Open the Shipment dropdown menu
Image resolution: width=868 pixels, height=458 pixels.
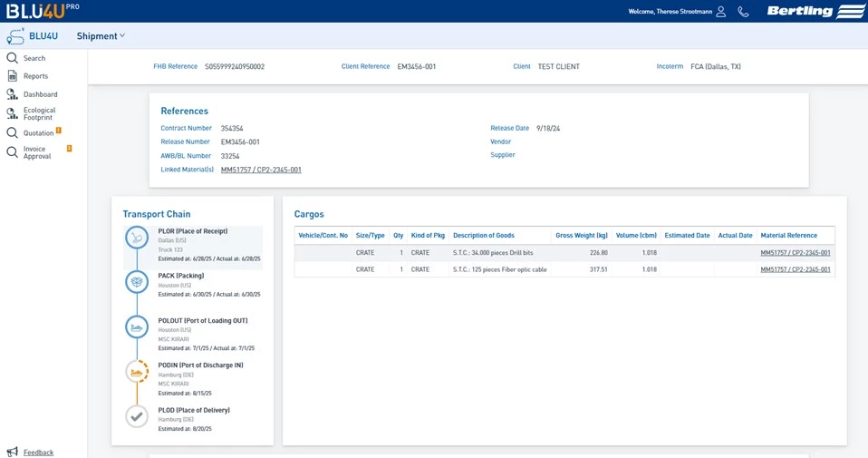[101, 36]
